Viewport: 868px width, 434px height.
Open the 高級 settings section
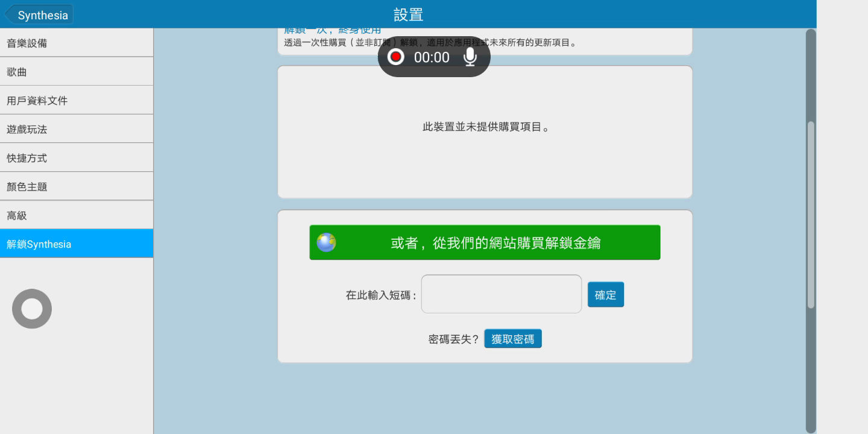click(x=77, y=215)
